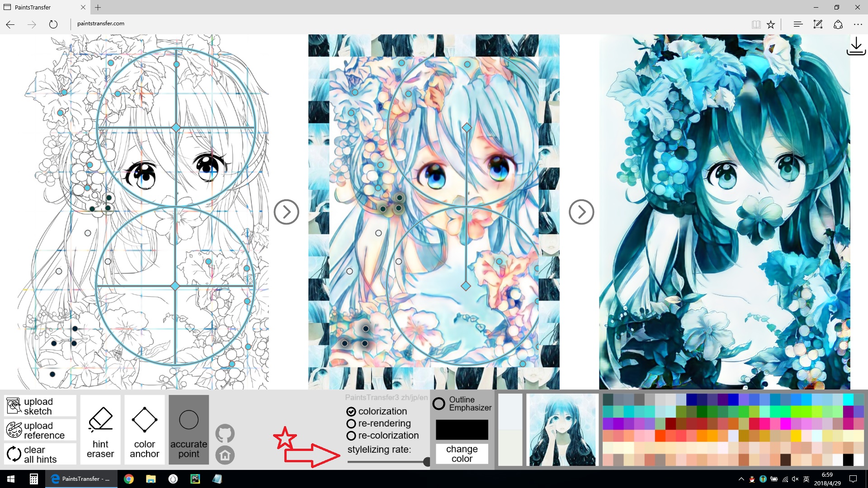Click the reference image thumbnail
Screen dimensions: 868x488
562,430
